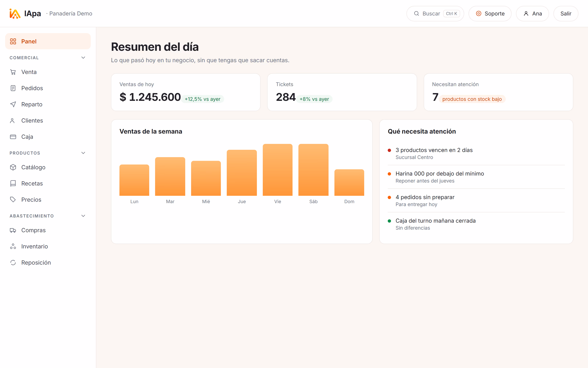
Task: Click '4 pedidos sin preparar' alert
Action: (476, 201)
